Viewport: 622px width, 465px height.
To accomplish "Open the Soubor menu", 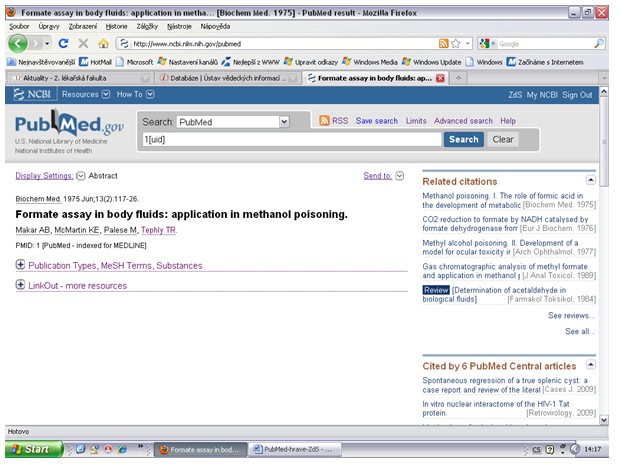I will [x=19, y=27].
